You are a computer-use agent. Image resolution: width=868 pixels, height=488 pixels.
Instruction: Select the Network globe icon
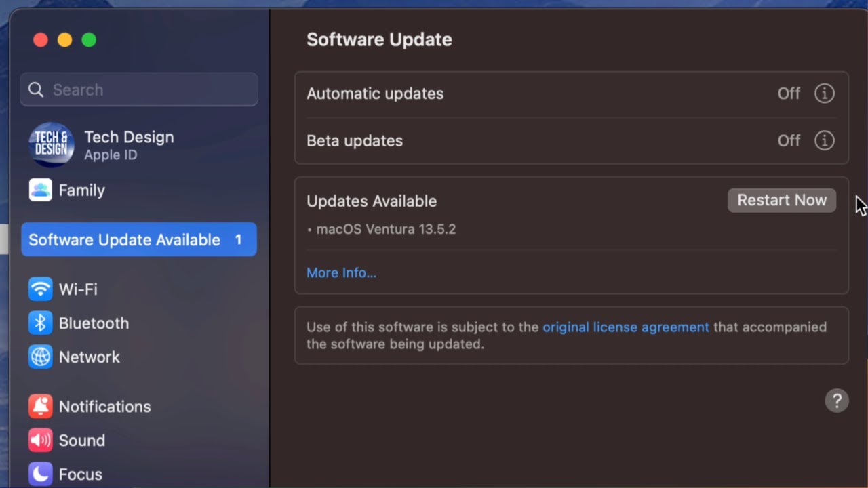pyautogui.click(x=41, y=357)
